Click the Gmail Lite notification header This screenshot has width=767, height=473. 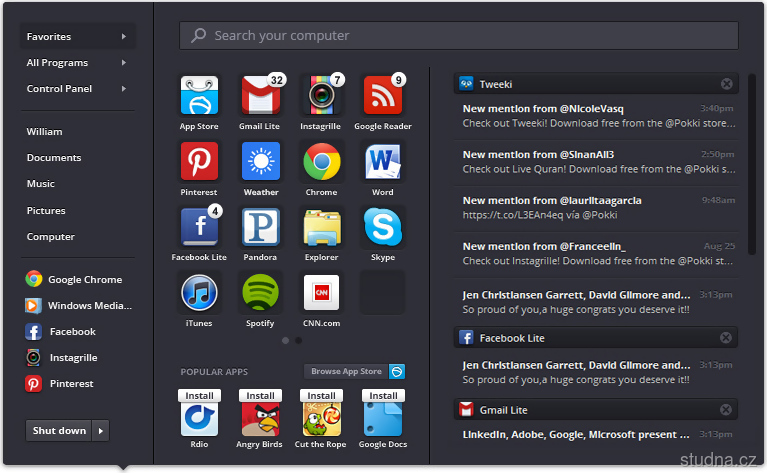point(596,409)
